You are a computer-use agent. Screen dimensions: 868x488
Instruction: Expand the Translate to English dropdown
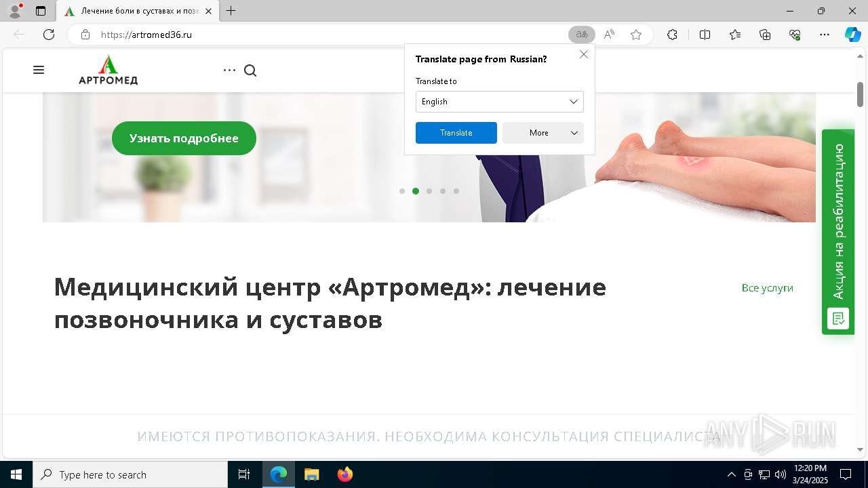point(500,102)
